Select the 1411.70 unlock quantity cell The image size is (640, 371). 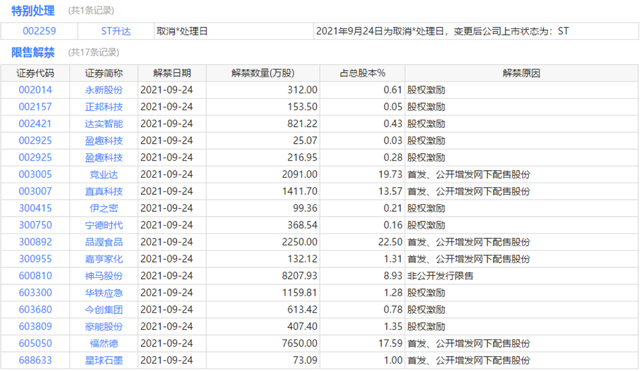pyautogui.click(x=263, y=191)
